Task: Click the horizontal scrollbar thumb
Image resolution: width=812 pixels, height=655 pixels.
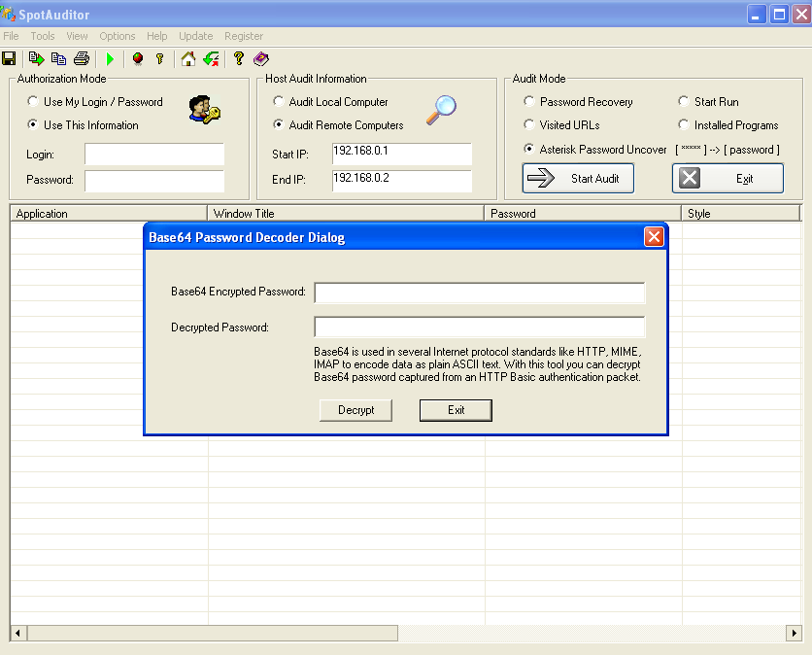Action: pyautogui.click(x=213, y=633)
